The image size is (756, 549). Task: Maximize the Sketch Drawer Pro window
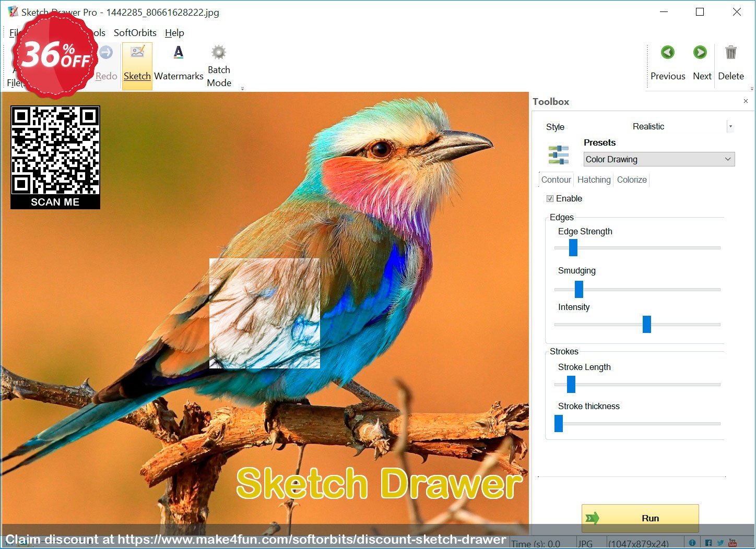pos(700,11)
